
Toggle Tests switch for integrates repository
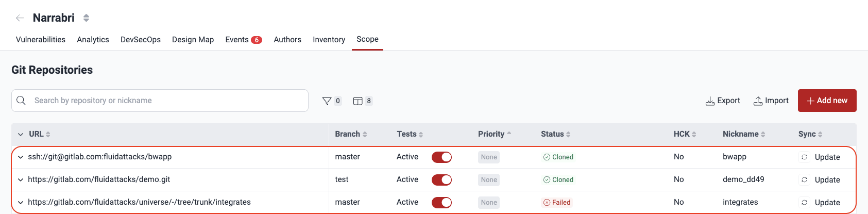[x=441, y=203]
